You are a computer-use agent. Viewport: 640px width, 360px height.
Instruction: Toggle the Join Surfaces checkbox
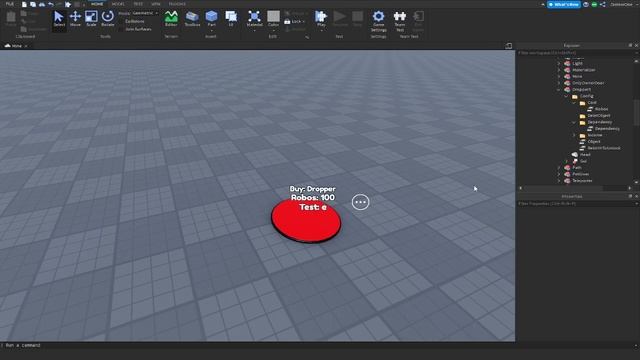click(121, 29)
